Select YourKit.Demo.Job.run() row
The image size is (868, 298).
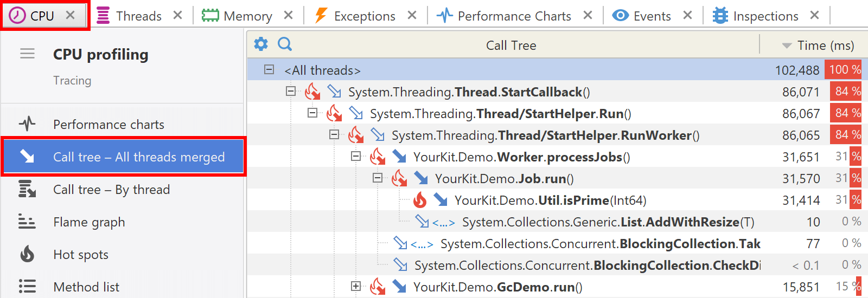tap(558, 178)
